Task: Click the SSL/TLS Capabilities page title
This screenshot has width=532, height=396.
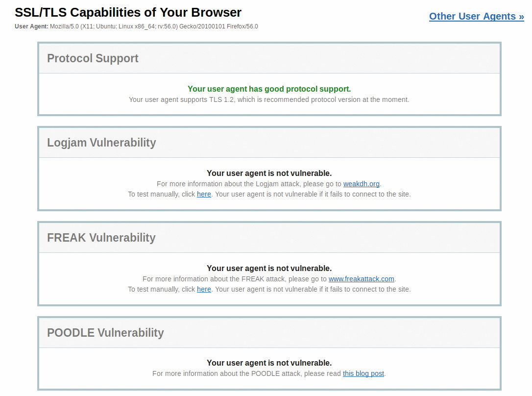Action: [128, 12]
